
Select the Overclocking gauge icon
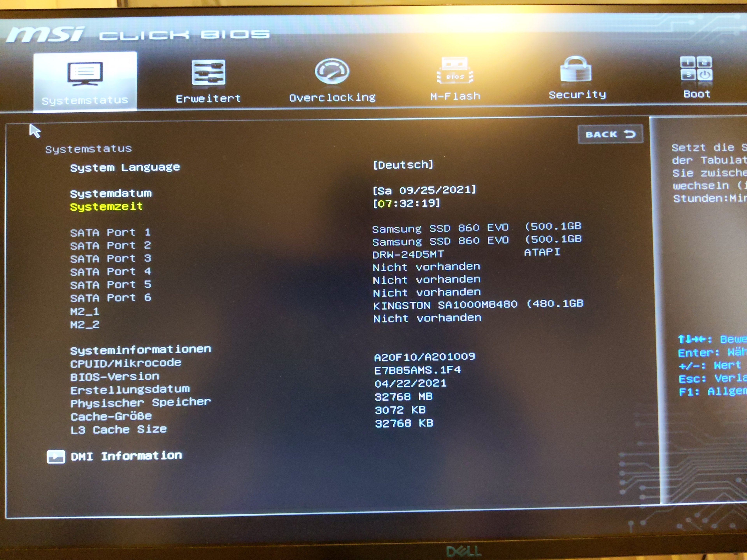[332, 71]
